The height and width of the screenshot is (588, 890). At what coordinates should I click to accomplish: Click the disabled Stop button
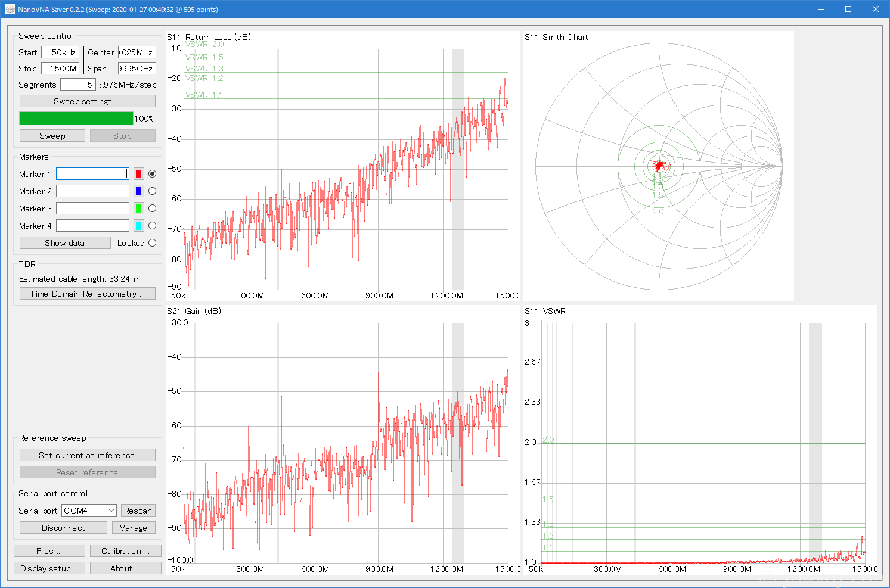(123, 136)
